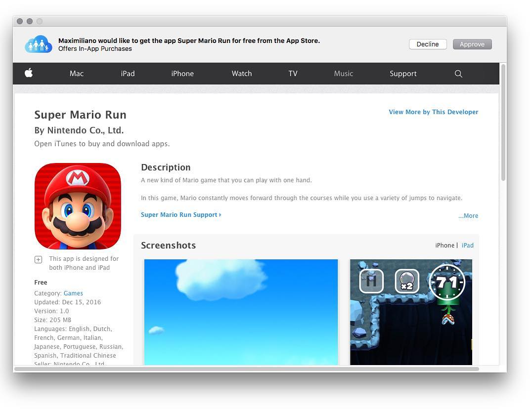Expand description with the ...More link
The image size is (532, 412).
pyautogui.click(x=468, y=216)
